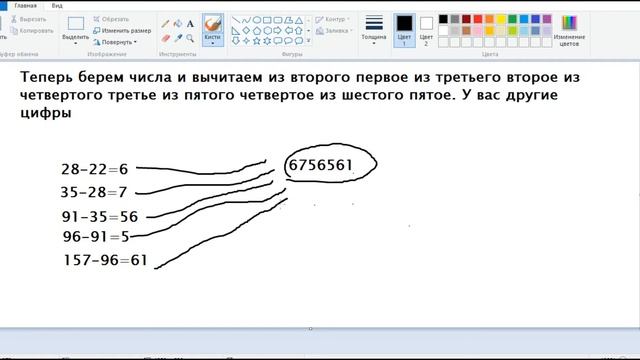Click the Обрезать crop button

pos(111,19)
